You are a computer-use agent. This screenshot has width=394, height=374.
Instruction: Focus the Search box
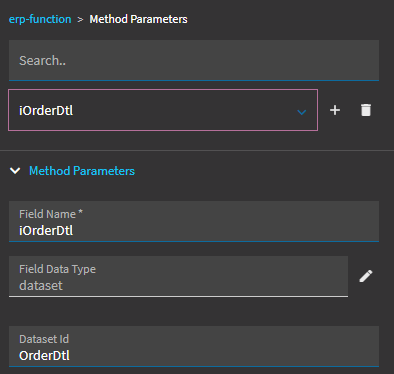click(194, 60)
